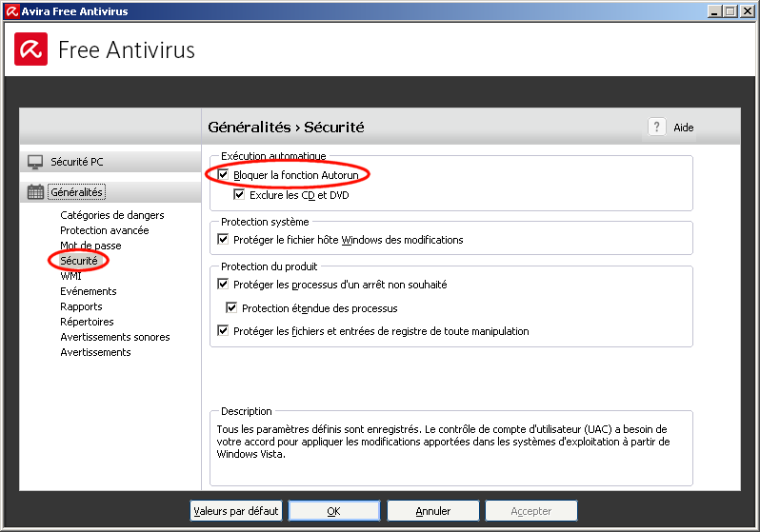This screenshot has height=532, width=760.
Task: Close the Avira Free Antivirus window
Action: [748, 11]
